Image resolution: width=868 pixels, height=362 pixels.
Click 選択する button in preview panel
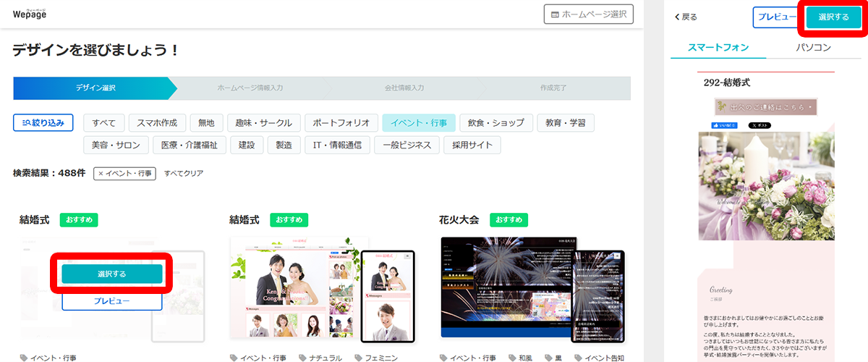[x=833, y=17]
